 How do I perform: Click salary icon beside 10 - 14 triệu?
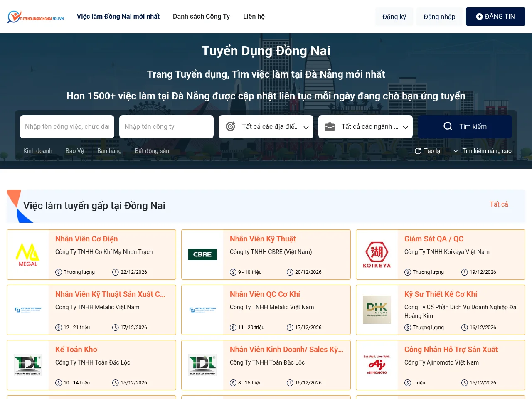(59, 383)
